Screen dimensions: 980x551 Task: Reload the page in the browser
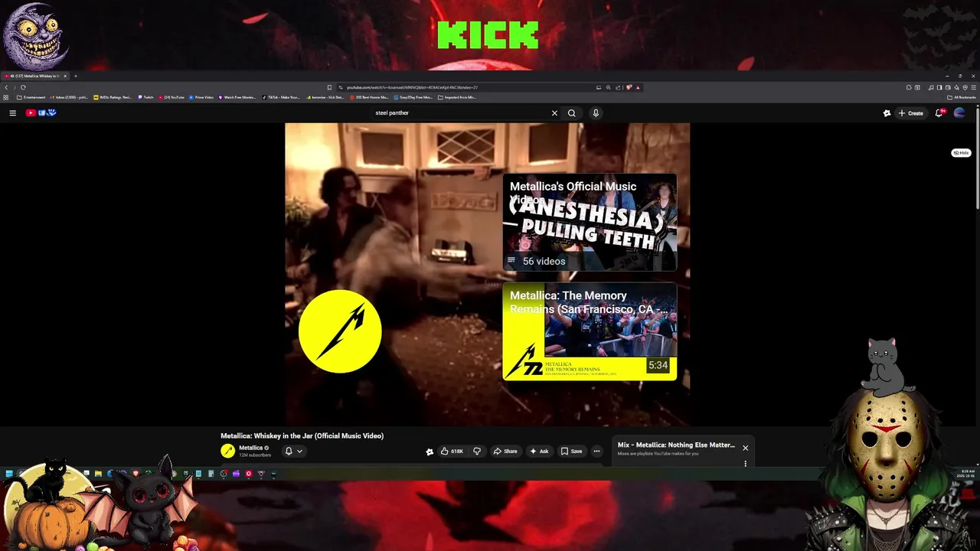[23, 87]
